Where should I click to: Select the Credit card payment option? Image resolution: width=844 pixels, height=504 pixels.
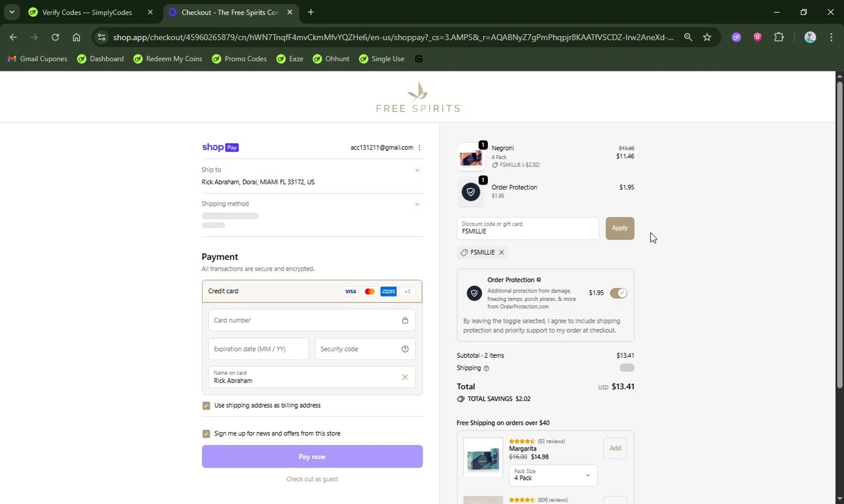312,291
